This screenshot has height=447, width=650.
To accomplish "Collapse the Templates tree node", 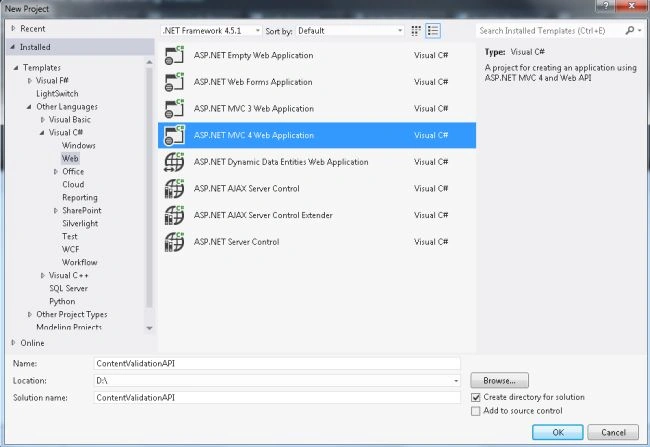I will click(x=16, y=67).
